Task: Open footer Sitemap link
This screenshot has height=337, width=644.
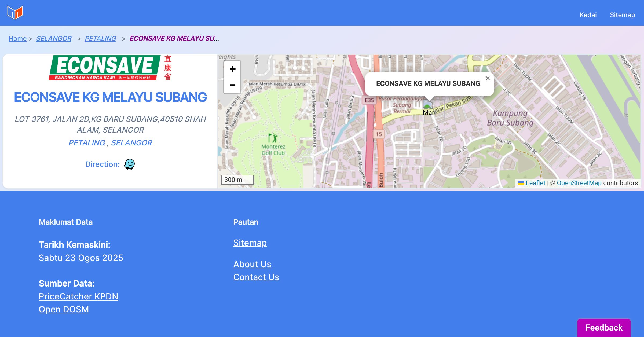Action: [x=250, y=243]
